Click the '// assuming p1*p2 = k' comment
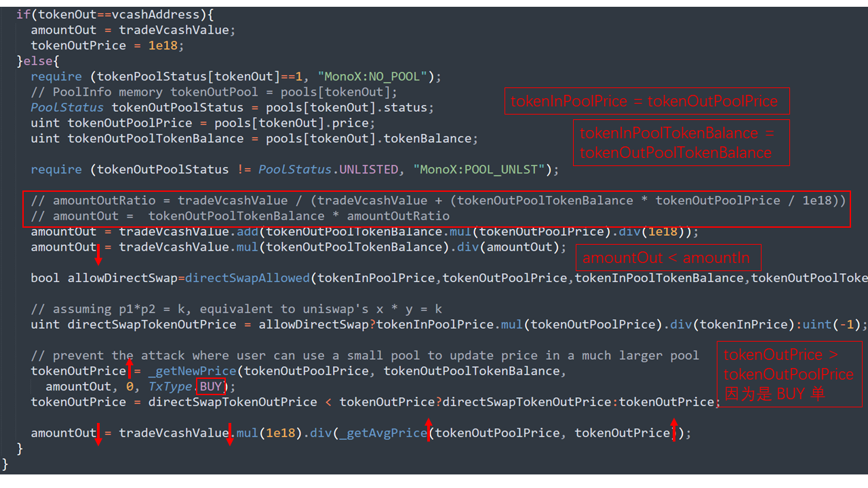 tap(237, 309)
